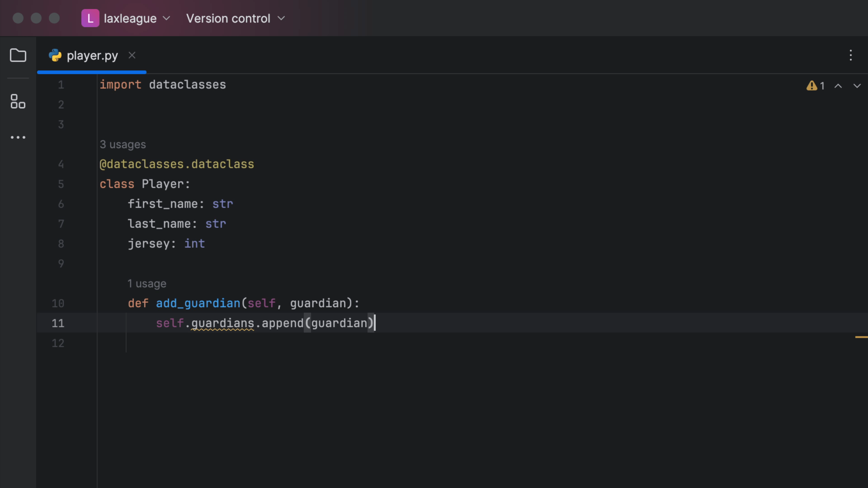This screenshot has width=868, height=488.
Task: Open editor tab options kebab menu
Action: [x=850, y=55]
